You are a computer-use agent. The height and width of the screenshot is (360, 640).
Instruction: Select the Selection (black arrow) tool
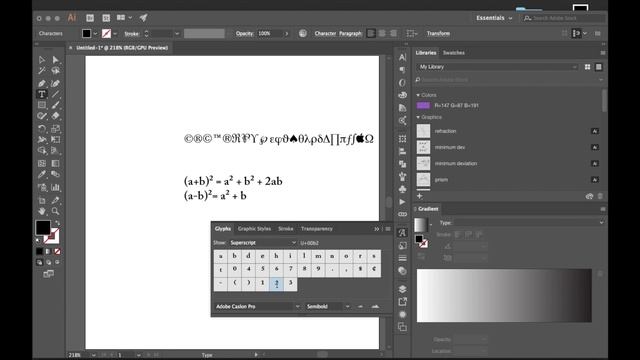point(42,60)
